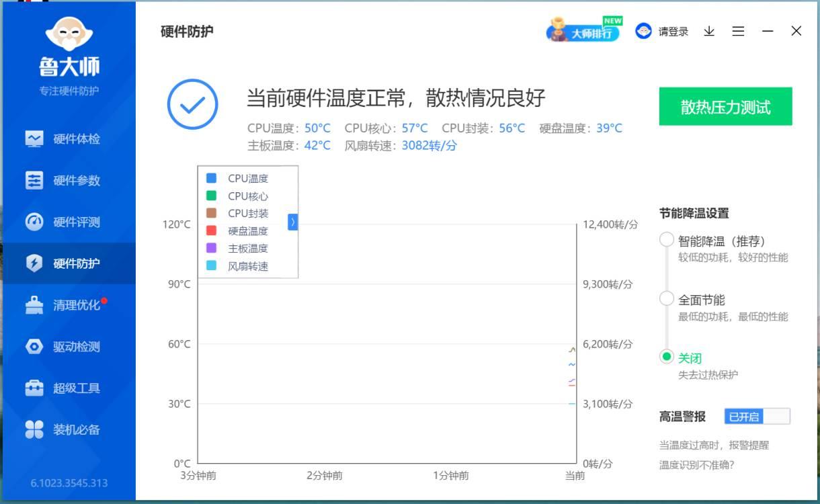Enable the 全面节能 power saving mode

[x=666, y=299]
